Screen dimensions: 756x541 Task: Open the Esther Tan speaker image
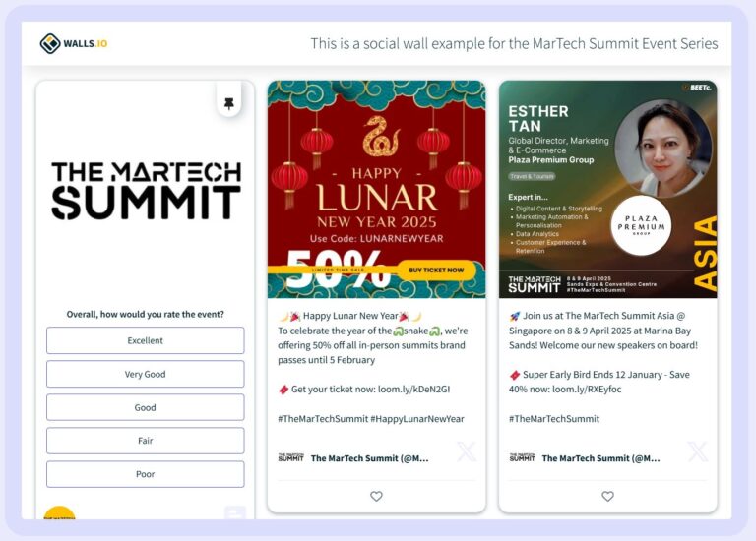608,189
